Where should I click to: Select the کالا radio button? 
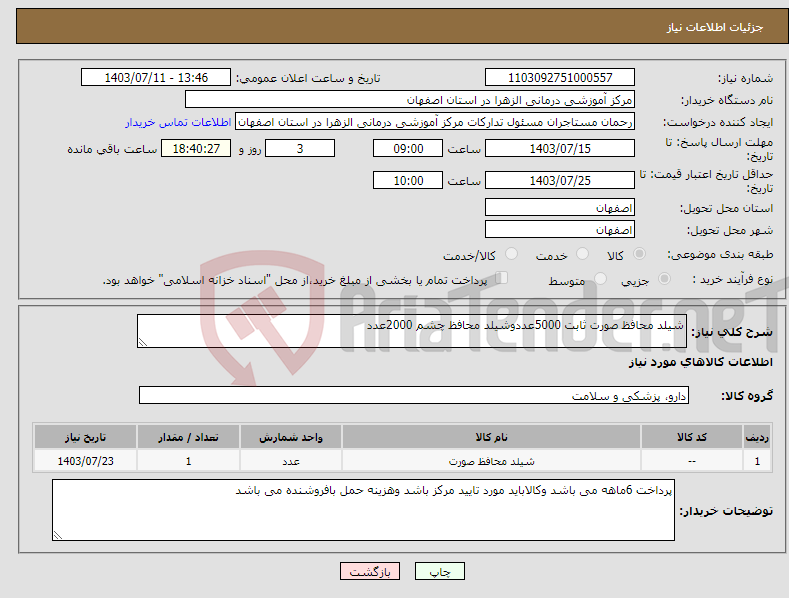click(639, 254)
